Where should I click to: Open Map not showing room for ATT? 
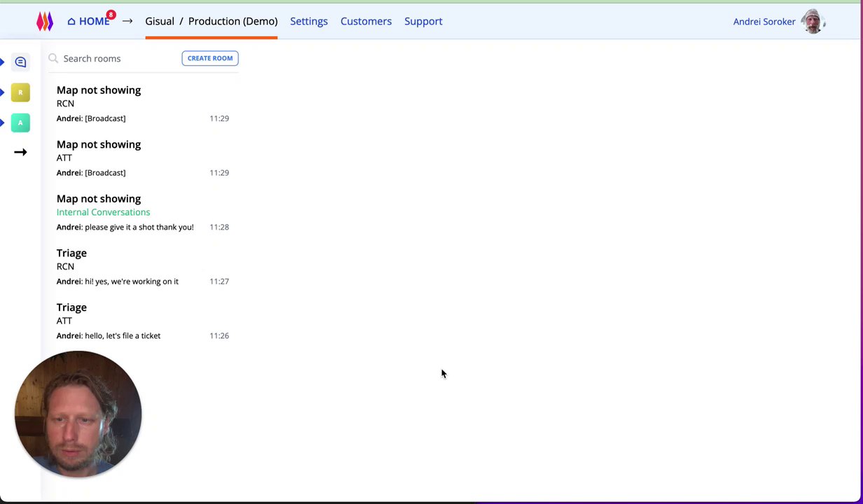coord(143,158)
